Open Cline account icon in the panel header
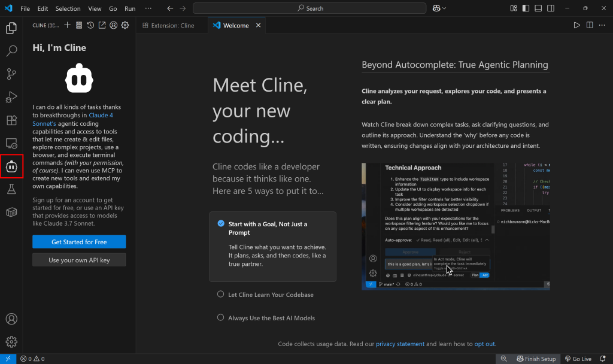The image size is (613, 364). click(113, 25)
